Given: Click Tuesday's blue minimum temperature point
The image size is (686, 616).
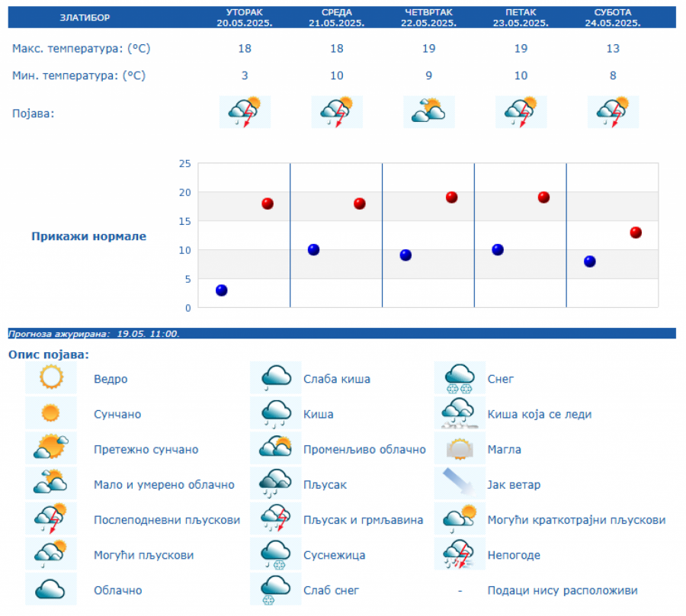Looking at the screenshot, I should click(x=222, y=290).
